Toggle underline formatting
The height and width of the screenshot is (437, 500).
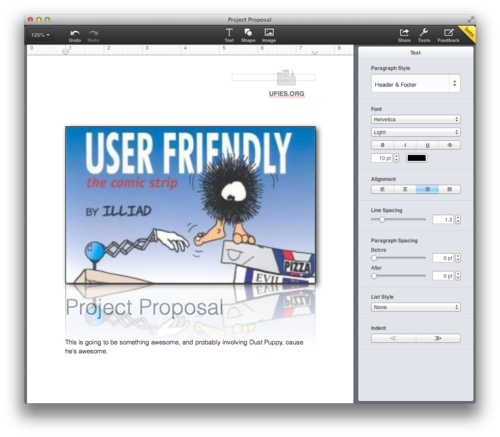click(x=427, y=145)
